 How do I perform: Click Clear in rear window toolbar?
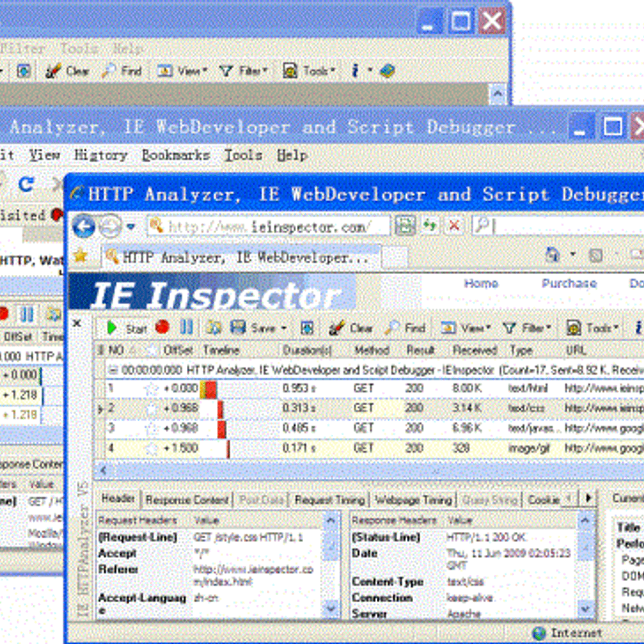coord(67,71)
